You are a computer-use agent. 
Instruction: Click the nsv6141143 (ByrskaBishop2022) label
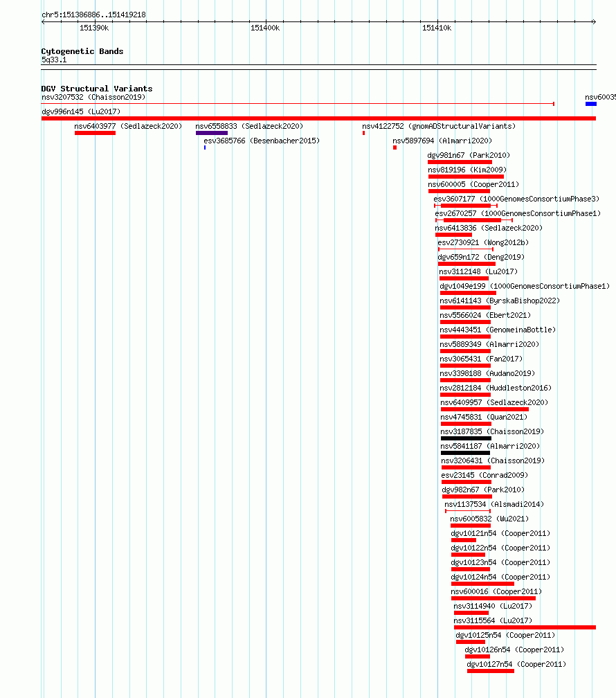[500, 301]
